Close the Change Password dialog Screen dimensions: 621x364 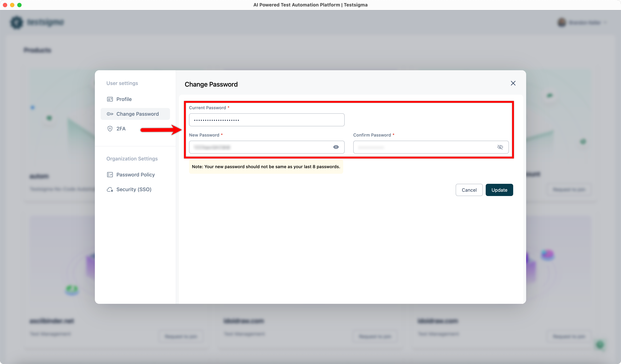coord(513,83)
